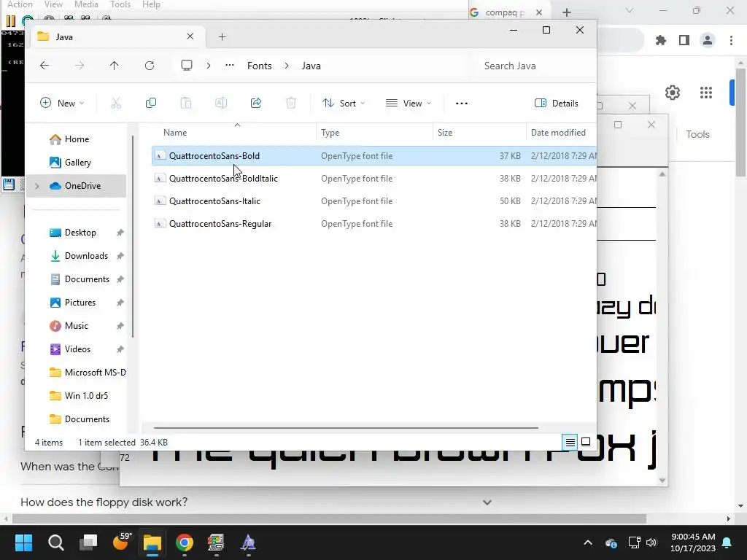Open a new Chrome tab
Image resolution: width=747 pixels, height=560 pixels.
click(566, 12)
